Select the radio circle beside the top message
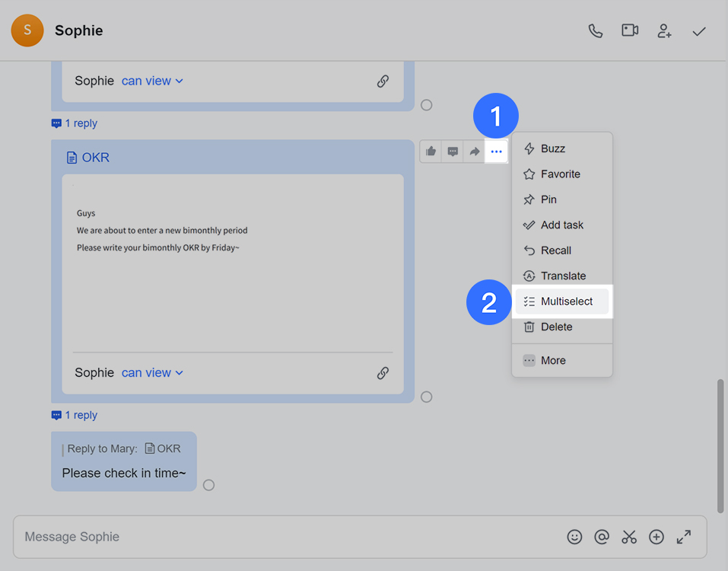The image size is (728, 571). pyautogui.click(x=427, y=105)
